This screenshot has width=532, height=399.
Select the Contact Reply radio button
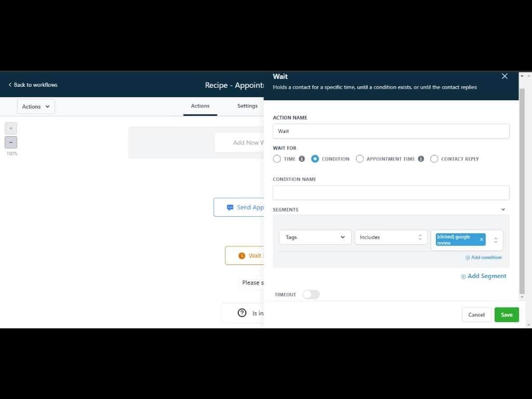point(434,159)
